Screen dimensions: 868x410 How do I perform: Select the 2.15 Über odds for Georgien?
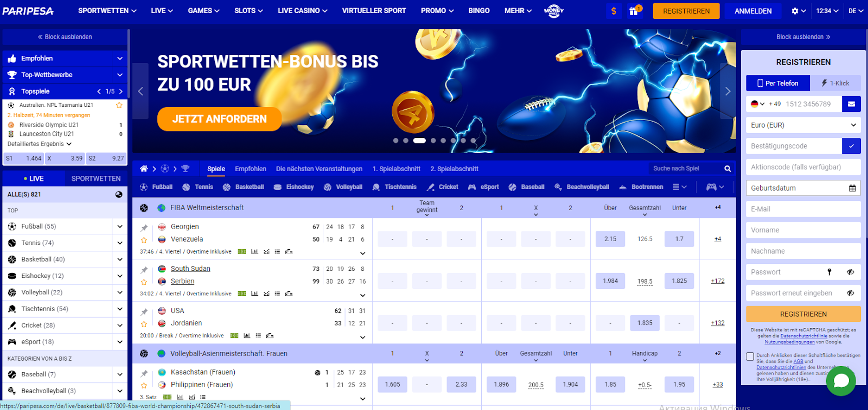(610, 239)
